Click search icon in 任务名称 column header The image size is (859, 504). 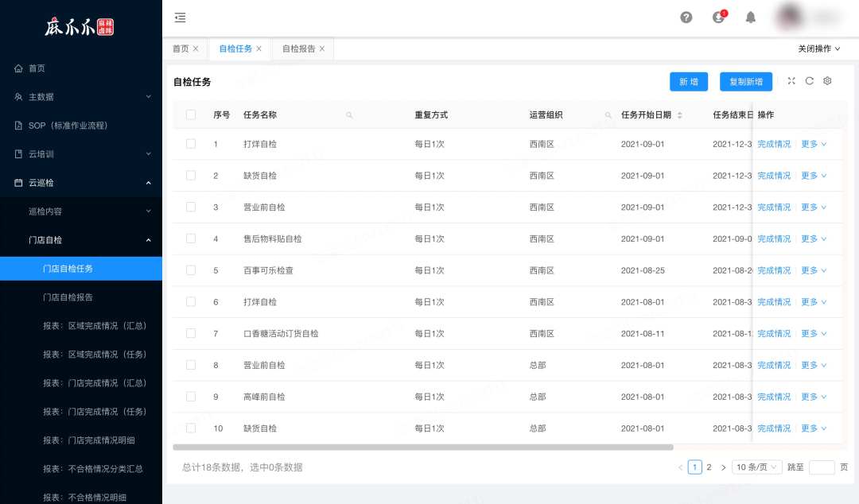click(x=349, y=115)
